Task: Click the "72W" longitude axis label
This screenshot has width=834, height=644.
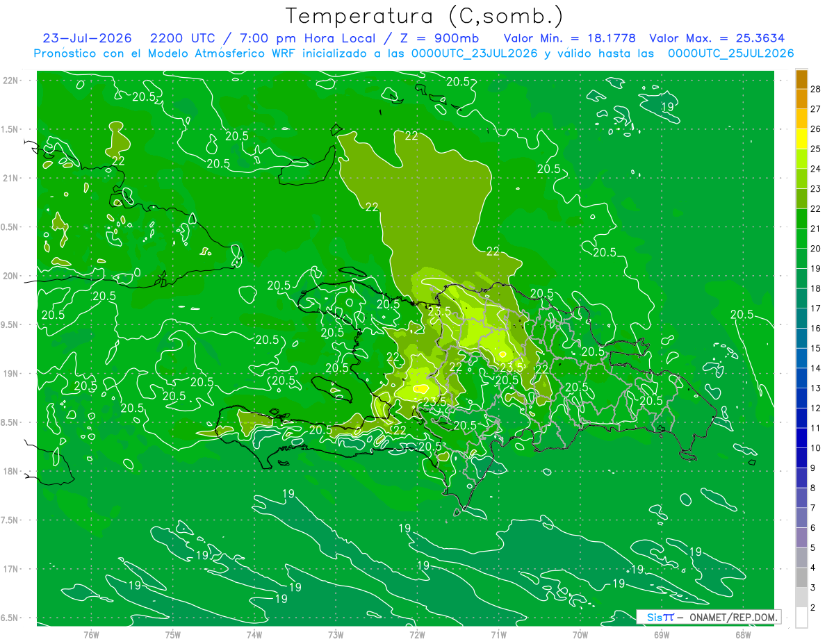Action: tap(417, 634)
